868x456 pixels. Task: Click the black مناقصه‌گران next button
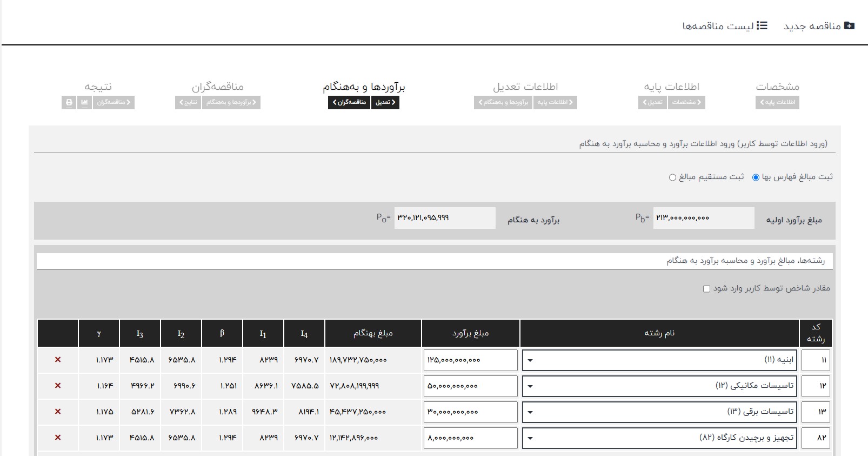pos(349,102)
